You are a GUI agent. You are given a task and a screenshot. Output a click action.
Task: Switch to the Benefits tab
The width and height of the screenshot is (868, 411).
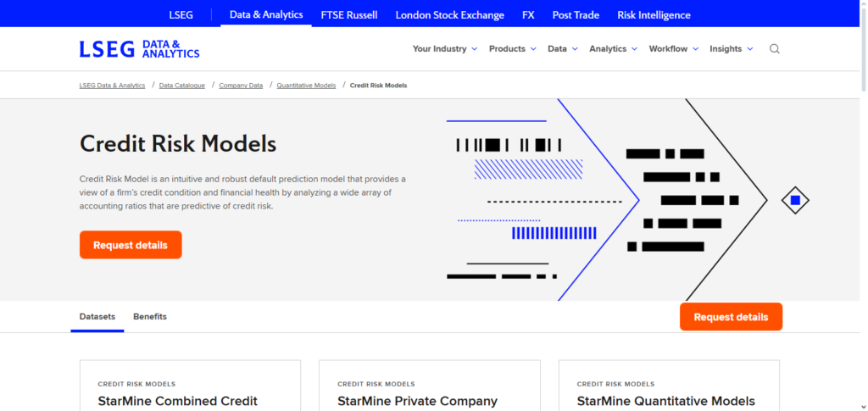150,316
